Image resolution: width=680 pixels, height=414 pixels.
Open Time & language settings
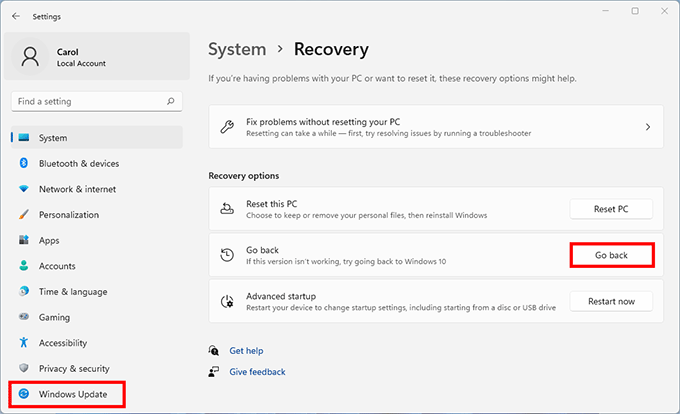pos(97,291)
